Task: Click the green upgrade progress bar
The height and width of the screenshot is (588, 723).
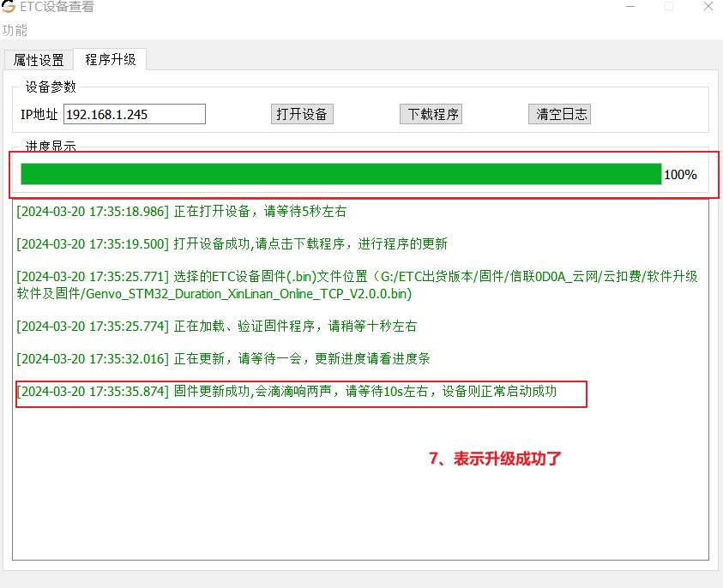Action: click(341, 174)
